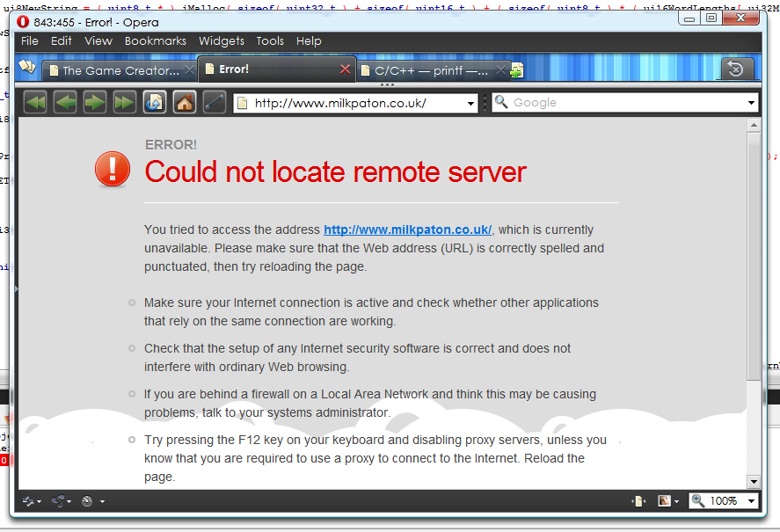
Task: Follow the http://www.milkpaton.co.uk/ link
Action: point(407,230)
